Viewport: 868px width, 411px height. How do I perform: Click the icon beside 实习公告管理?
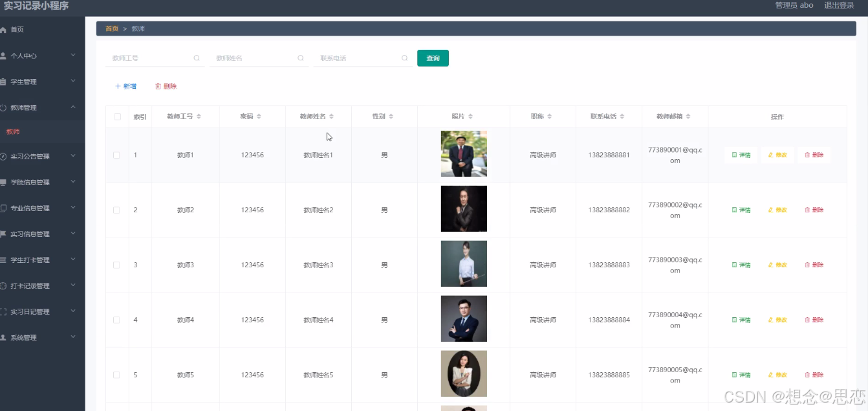3,157
